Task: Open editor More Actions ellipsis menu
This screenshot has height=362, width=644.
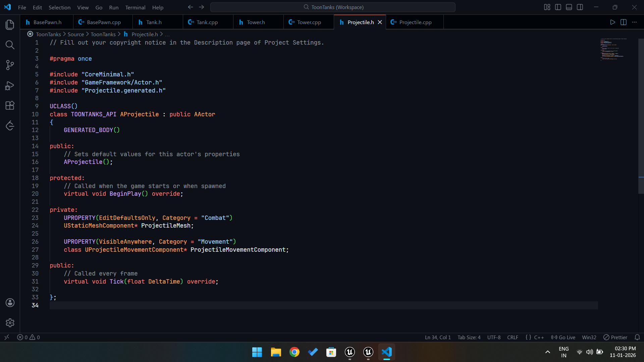Action: point(634,22)
